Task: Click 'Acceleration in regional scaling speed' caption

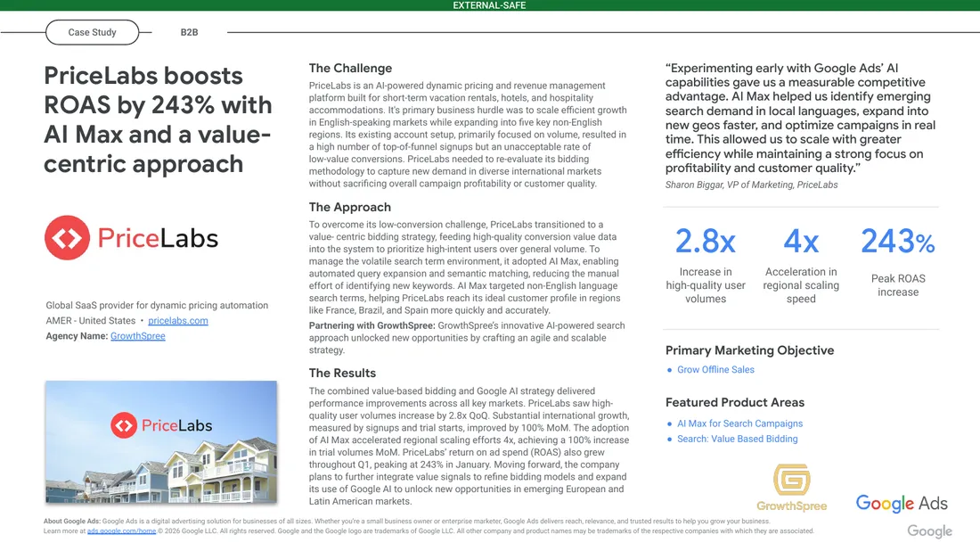Action: pyautogui.click(x=801, y=285)
